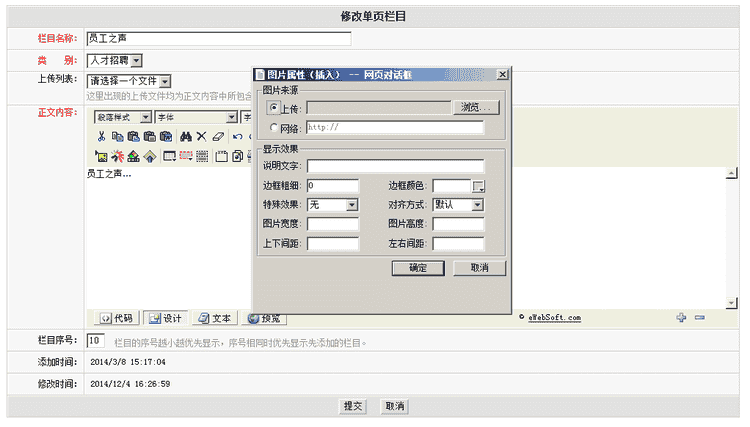
Task: Click the insert image icon in the toolbar
Action: pyautogui.click(x=101, y=156)
